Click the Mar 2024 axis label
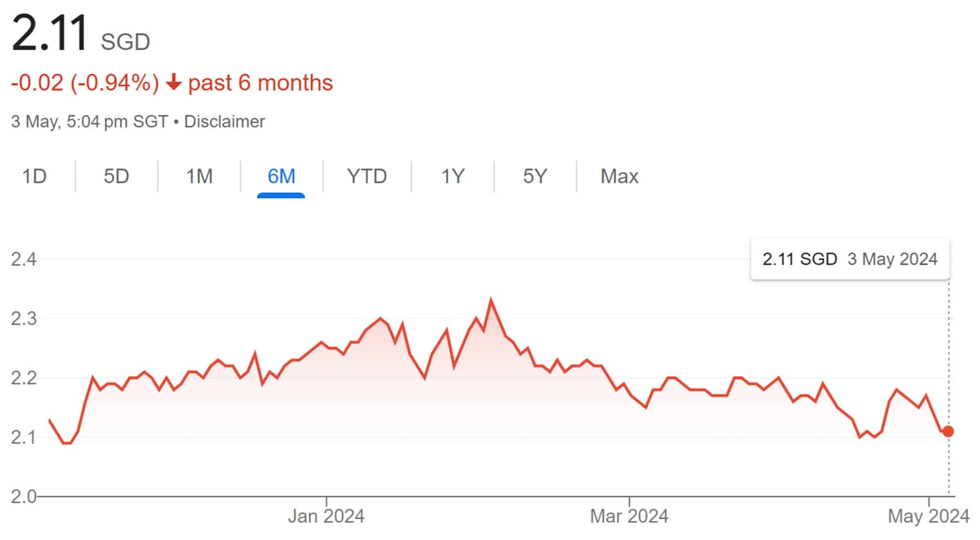980x540 pixels. [x=629, y=517]
